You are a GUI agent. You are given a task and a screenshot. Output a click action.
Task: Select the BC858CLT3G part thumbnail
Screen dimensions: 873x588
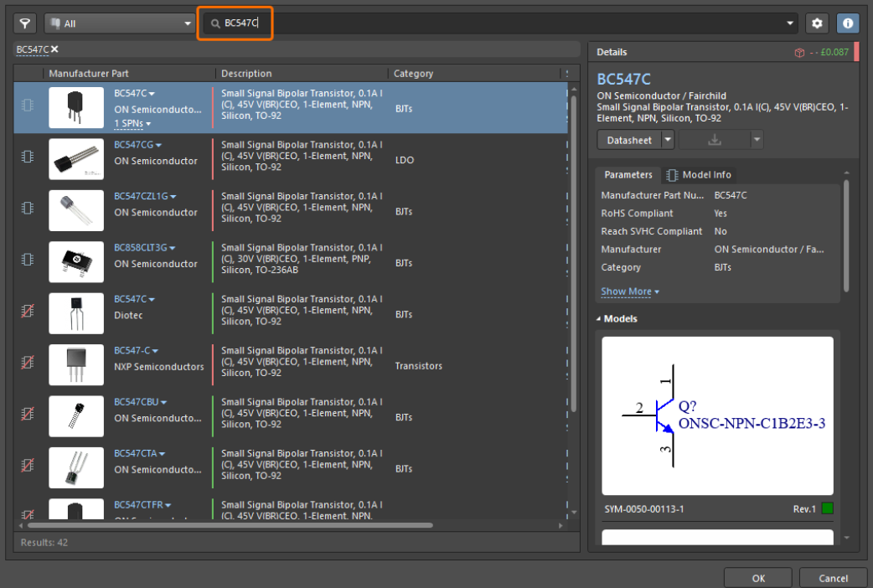tap(76, 261)
